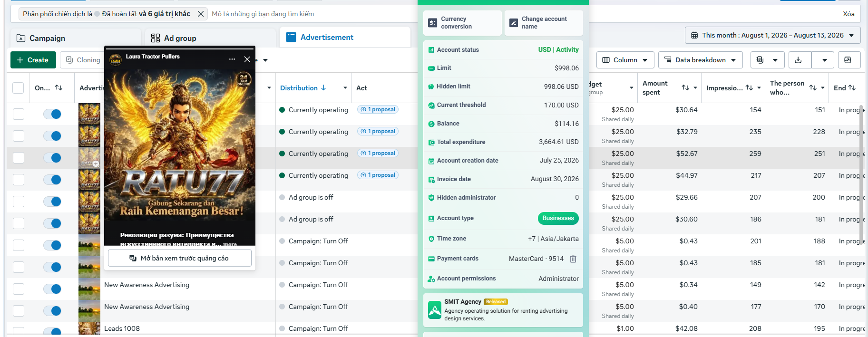
Task: Click the Hidden limit puzzle icon
Action: [x=431, y=87]
